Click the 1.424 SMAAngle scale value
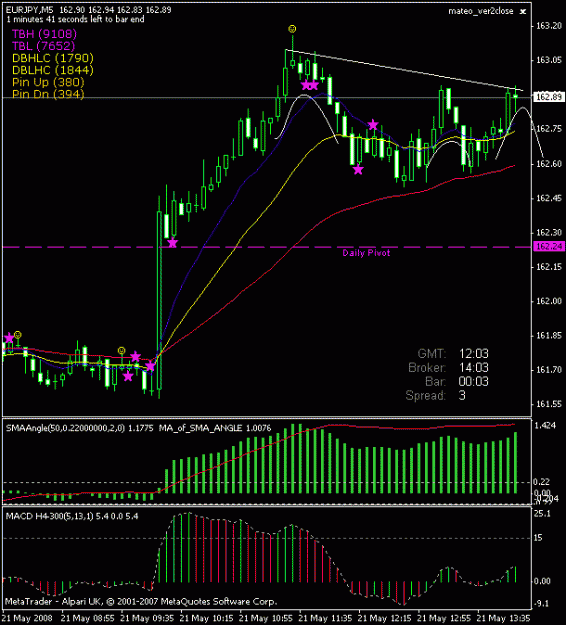 (x=545, y=426)
